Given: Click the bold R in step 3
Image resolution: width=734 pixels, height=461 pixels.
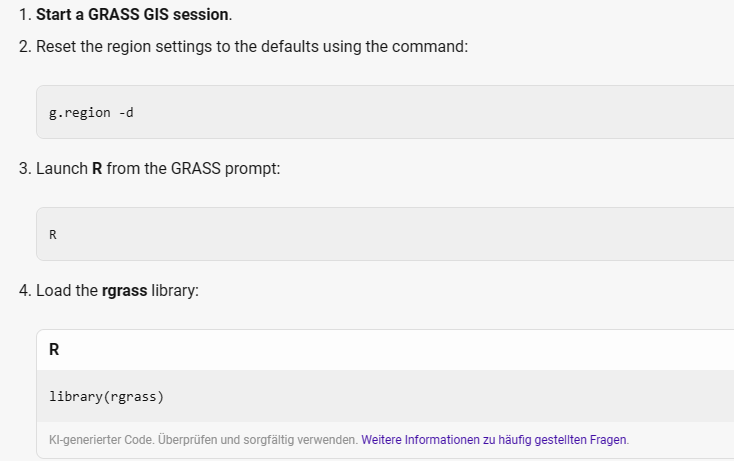Looking at the screenshot, I should pos(97,168).
